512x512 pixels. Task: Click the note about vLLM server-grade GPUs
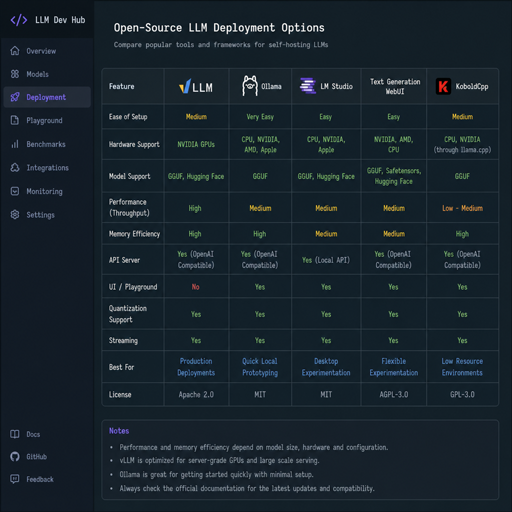219,460
